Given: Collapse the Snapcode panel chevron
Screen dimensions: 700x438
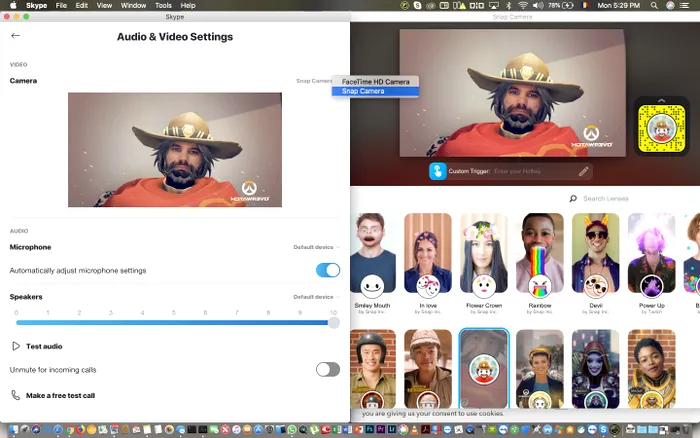Looking at the screenshot, I should (x=661, y=100).
